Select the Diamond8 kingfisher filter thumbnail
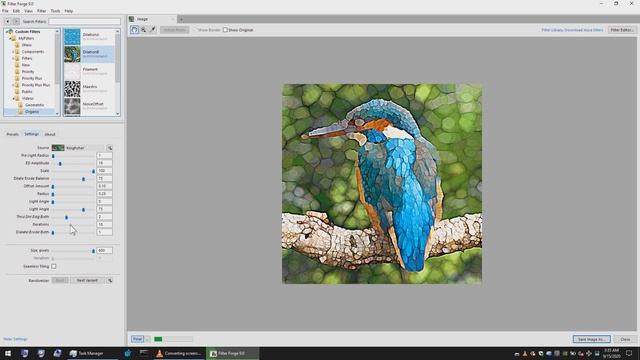 [x=72, y=54]
